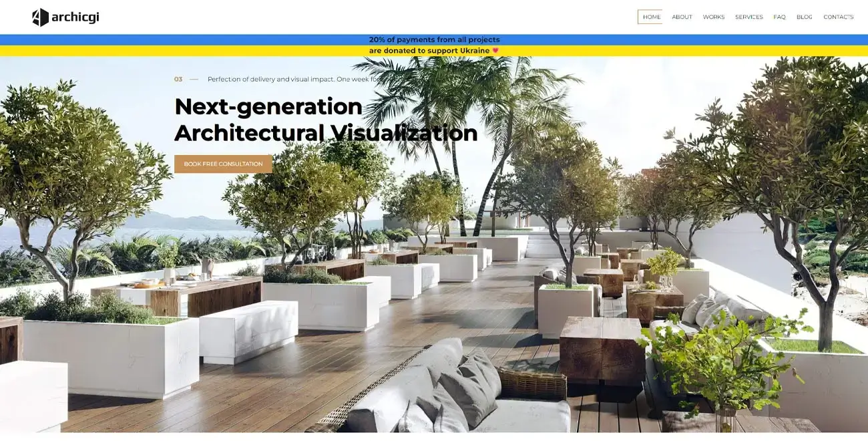Click the '20% of payments' banner line
868x441 pixels.
click(x=434, y=39)
